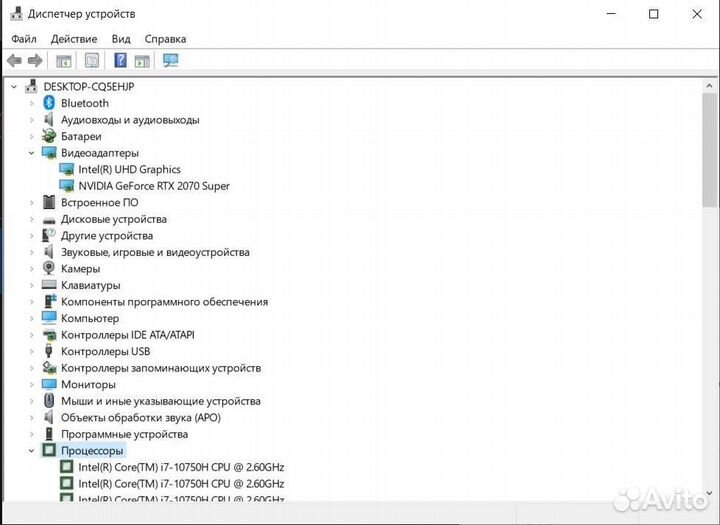720x525 pixels.
Task: Collapse the Видеоадаптеры category
Action: click(32, 153)
